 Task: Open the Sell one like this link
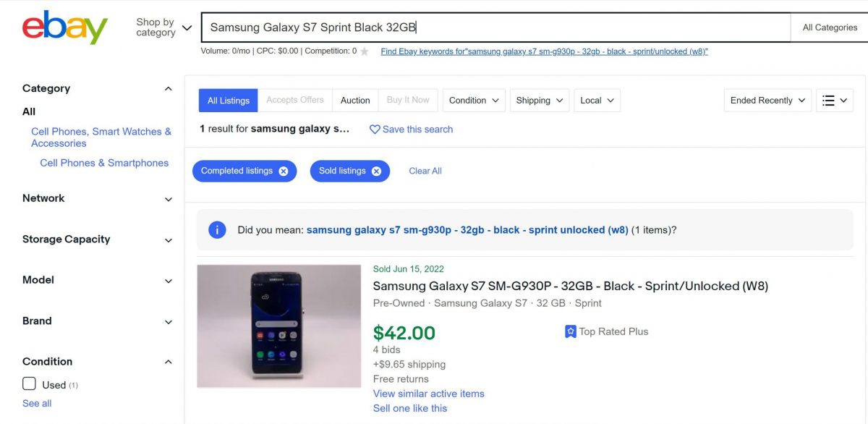[x=409, y=408]
